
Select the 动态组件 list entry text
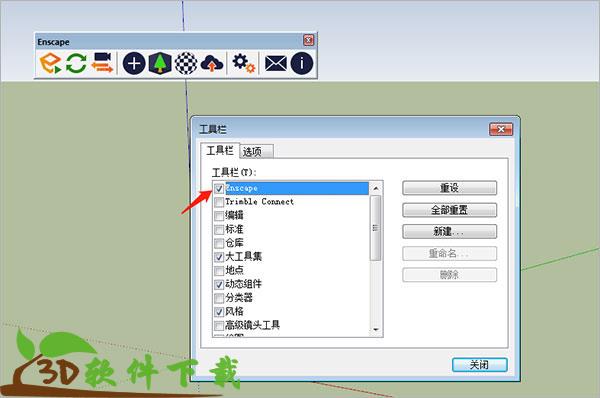click(x=243, y=284)
